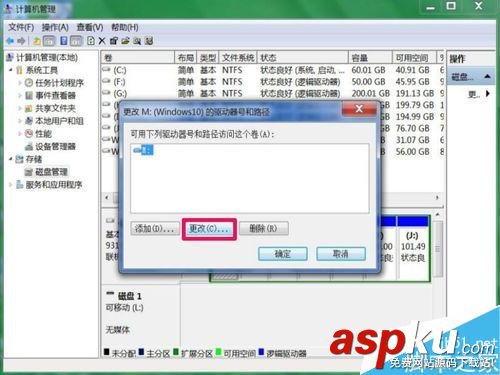
Task: Click the Up one level folder icon
Action: point(37,41)
